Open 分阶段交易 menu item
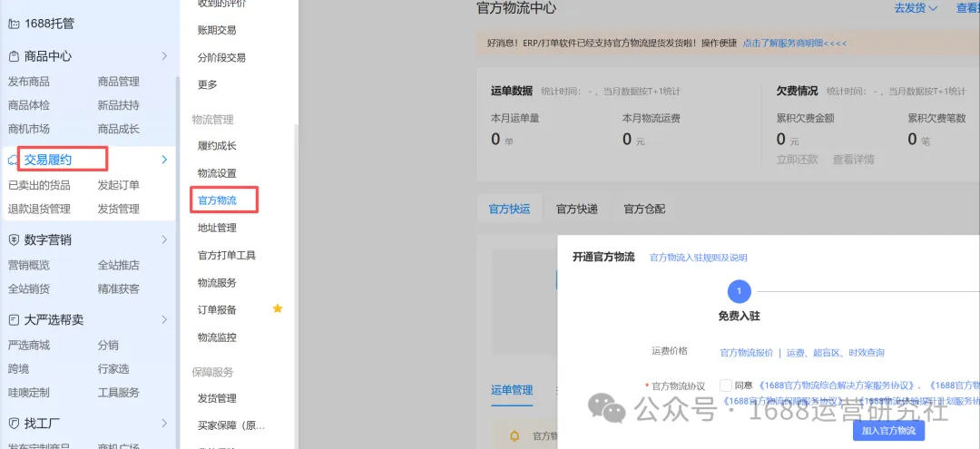This screenshot has height=449, width=980. pos(222,57)
